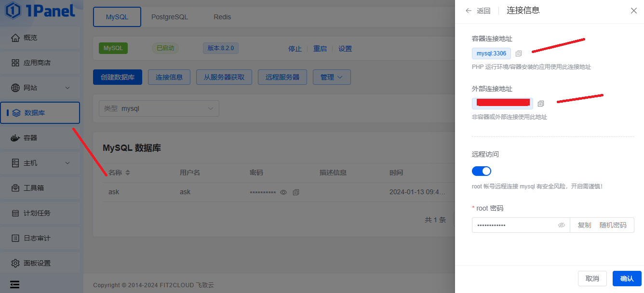Open the 类型 mysql selector
The image size is (644, 293).
159,108
